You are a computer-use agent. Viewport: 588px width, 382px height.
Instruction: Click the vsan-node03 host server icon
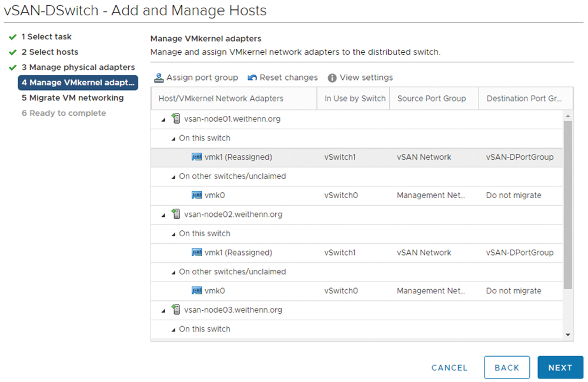click(x=175, y=310)
